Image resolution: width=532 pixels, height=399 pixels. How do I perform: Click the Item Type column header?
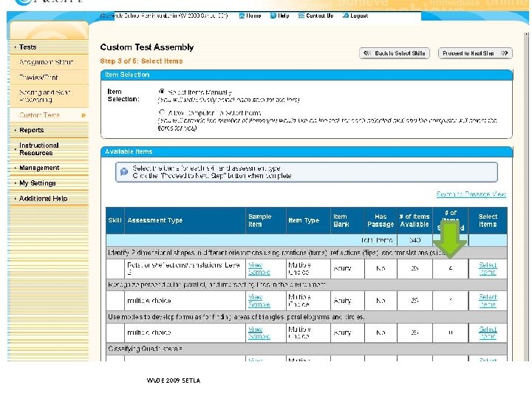point(308,220)
